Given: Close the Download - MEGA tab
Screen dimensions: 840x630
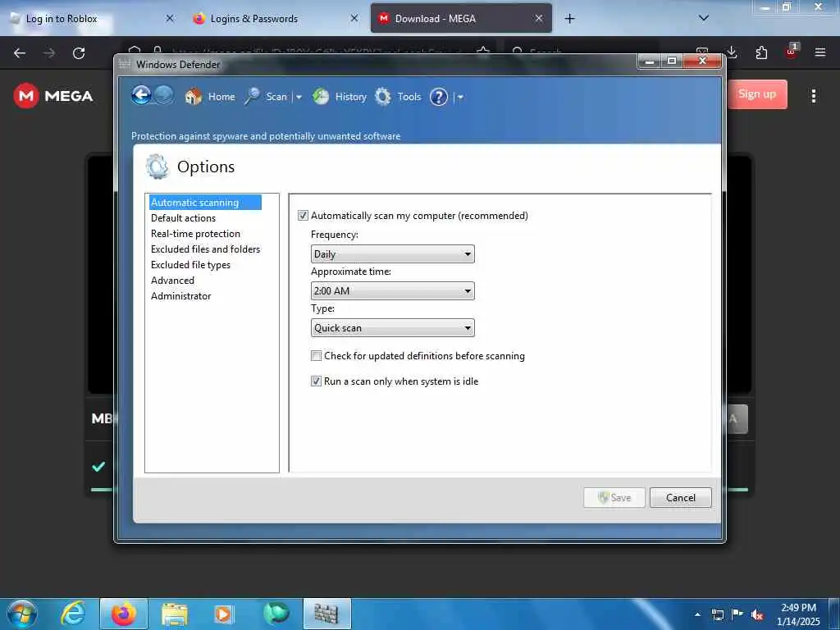Looking at the screenshot, I should pos(539,18).
